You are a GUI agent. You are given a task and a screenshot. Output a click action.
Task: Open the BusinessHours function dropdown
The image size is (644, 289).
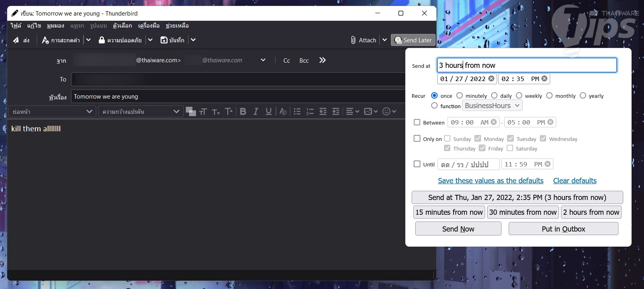pos(492,106)
